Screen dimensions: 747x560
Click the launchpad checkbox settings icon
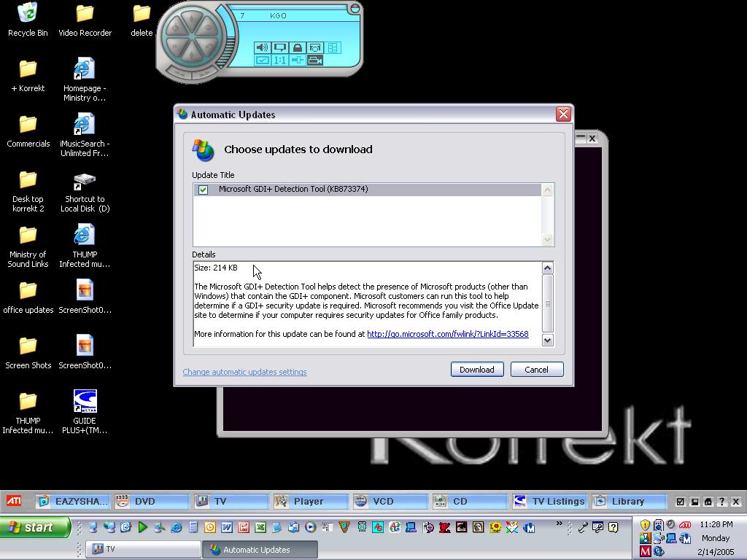(681, 502)
